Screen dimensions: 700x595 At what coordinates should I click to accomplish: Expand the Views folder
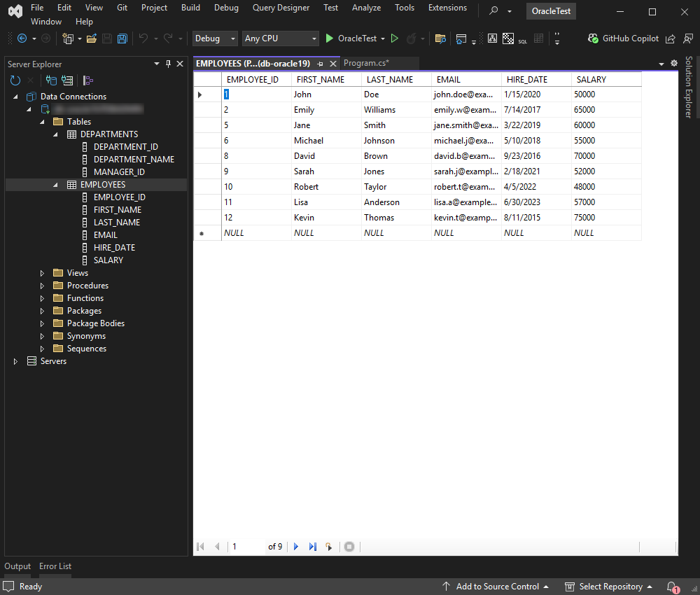[41, 272]
